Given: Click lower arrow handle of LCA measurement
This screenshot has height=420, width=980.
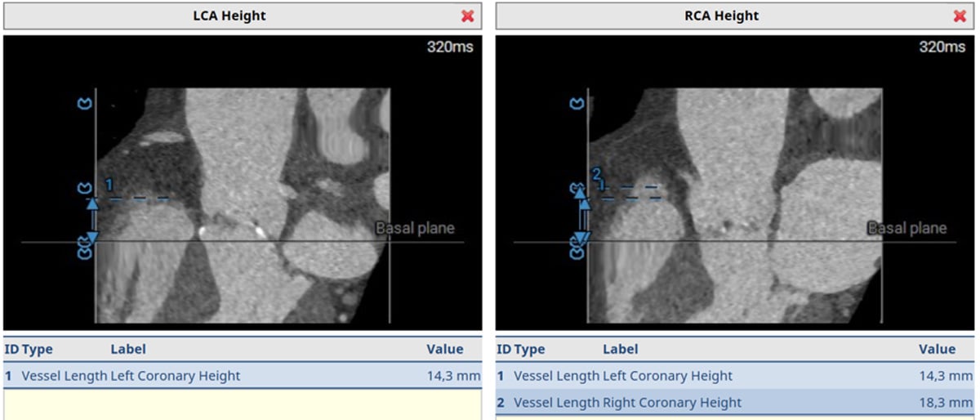Looking at the screenshot, I should click(x=92, y=237).
